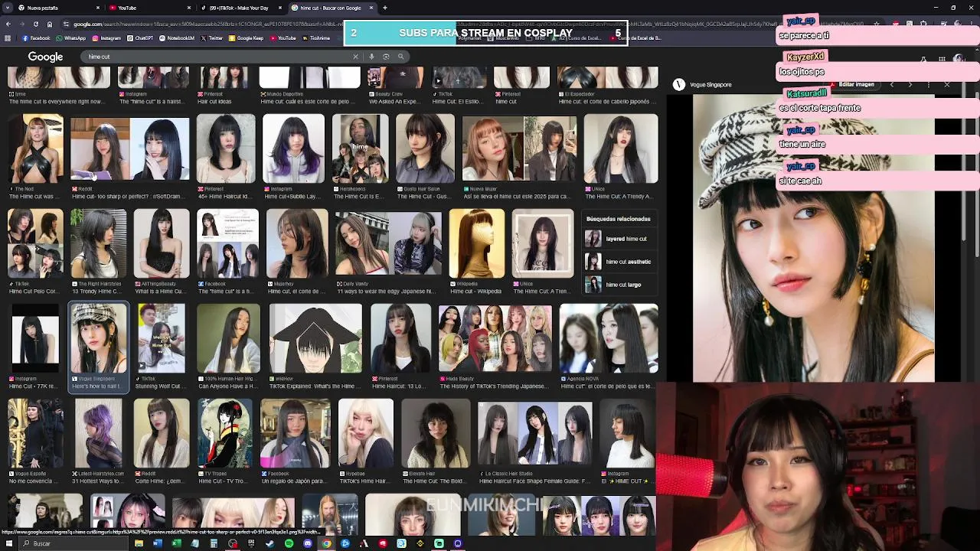Switch to Chrome in taskbar
This screenshot has width=980, height=551.
pyautogui.click(x=326, y=543)
